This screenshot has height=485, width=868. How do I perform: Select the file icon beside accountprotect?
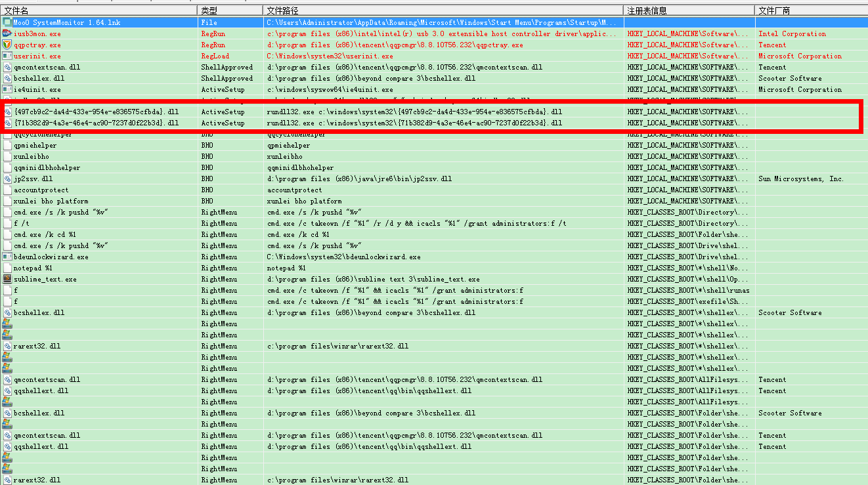click(7, 190)
